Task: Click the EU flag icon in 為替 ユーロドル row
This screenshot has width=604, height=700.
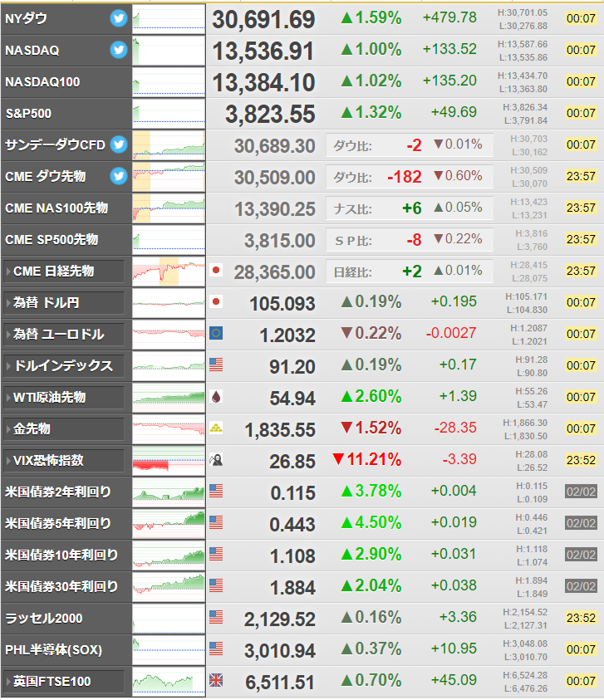Action: click(x=216, y=334)
